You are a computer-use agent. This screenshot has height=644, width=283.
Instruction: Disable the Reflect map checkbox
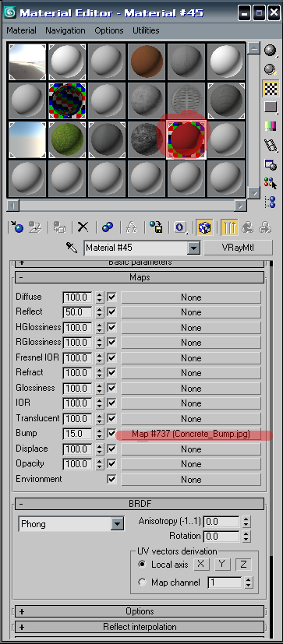(x=111, y=312)
